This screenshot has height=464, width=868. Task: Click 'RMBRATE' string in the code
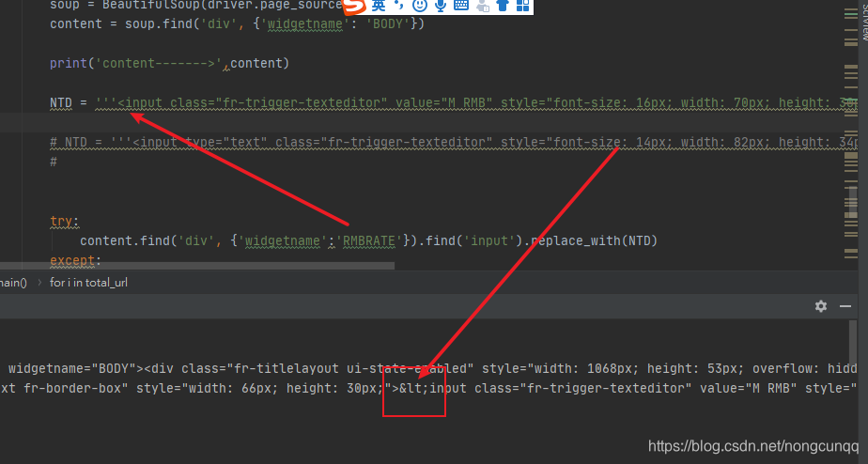[368, 240]
